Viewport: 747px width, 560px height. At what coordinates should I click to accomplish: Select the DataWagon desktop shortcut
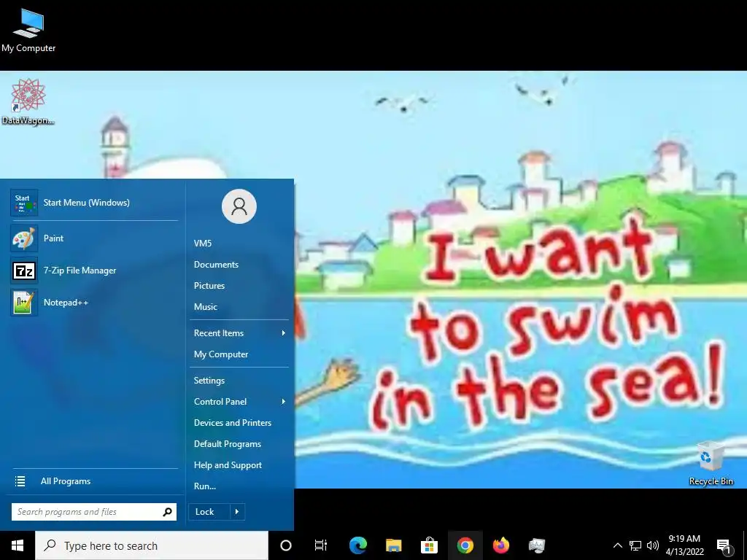[28, 102]
